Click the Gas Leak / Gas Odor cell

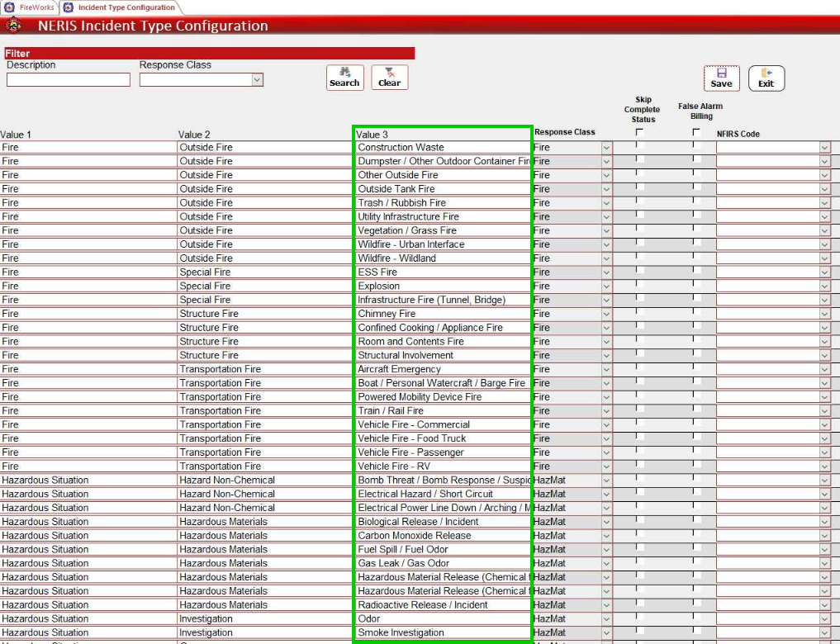442,563
